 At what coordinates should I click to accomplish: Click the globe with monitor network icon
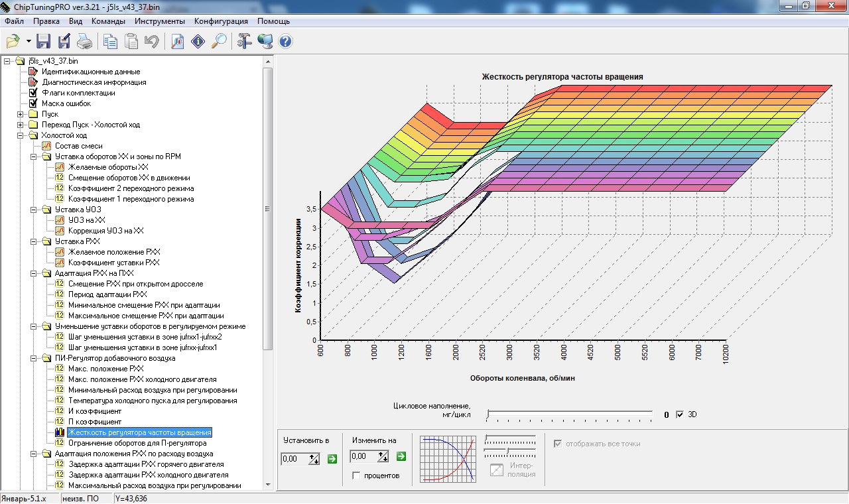point(265,42)
